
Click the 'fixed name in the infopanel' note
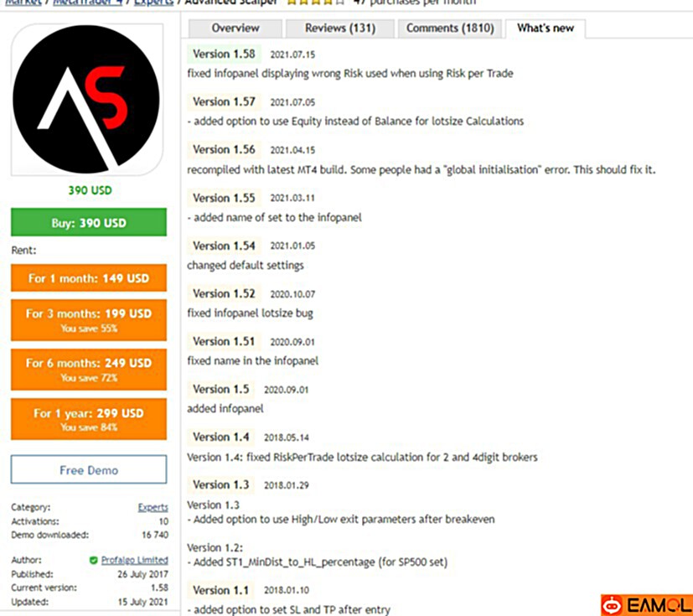point(252,360)
